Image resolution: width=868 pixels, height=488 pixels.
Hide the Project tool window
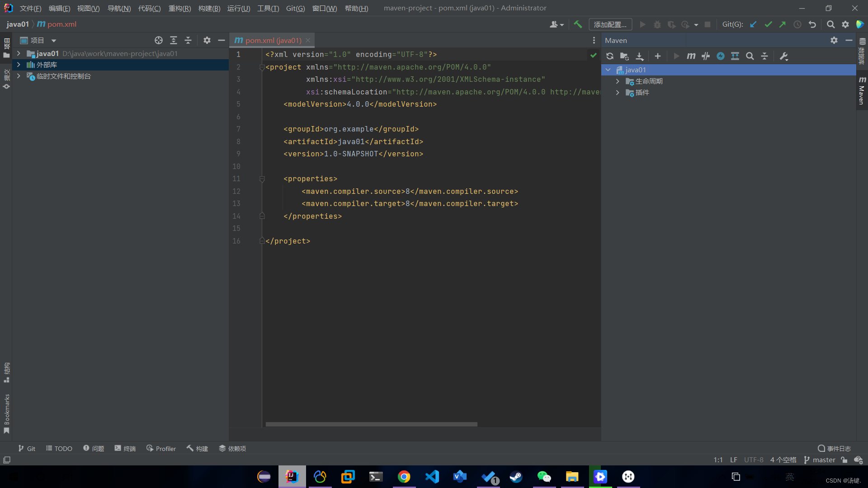pos(222,40)
